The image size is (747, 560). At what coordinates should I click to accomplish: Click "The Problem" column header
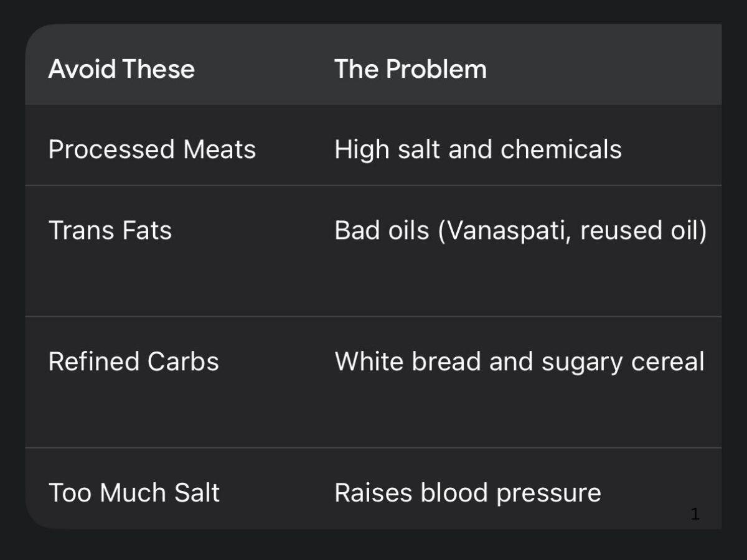pyautogui.click(x=410, y=69)
